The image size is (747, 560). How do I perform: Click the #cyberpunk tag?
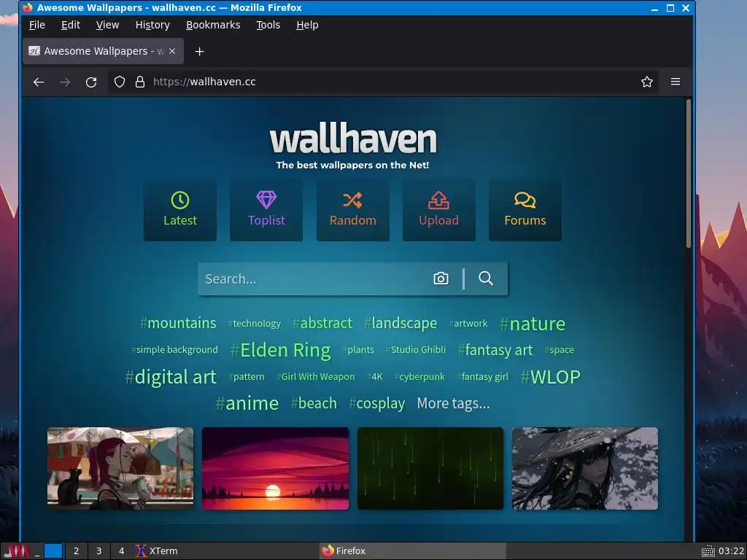419,377
